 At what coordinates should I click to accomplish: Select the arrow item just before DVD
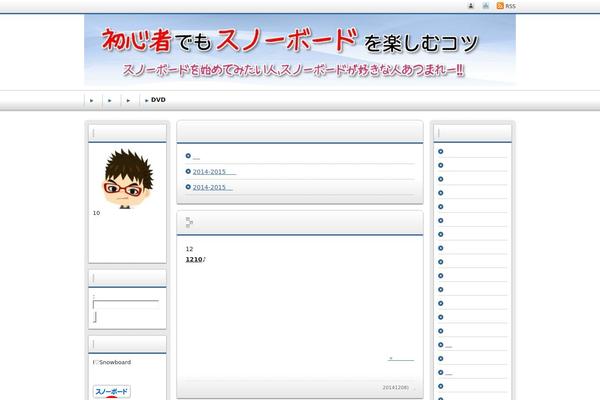pos(129,100)
